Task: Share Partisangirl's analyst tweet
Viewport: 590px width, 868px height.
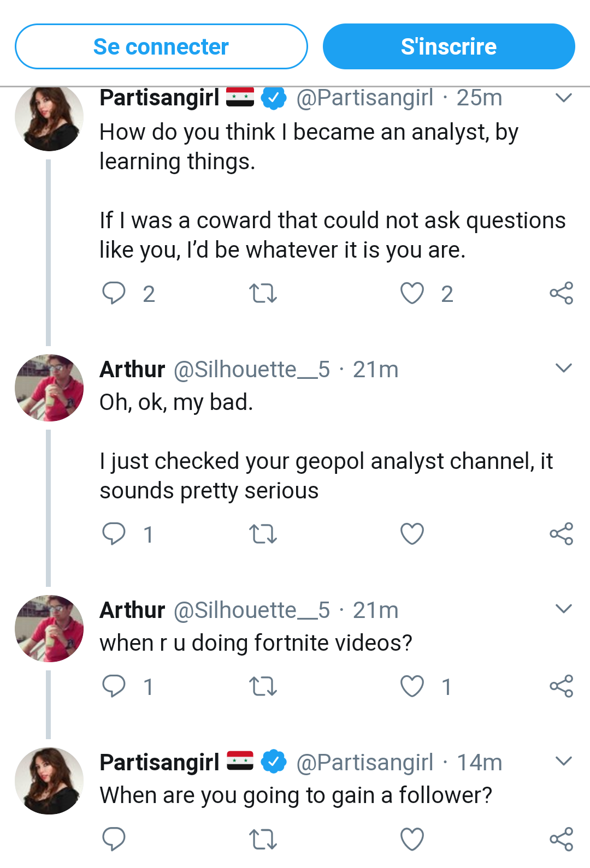Action: [561, 293]
